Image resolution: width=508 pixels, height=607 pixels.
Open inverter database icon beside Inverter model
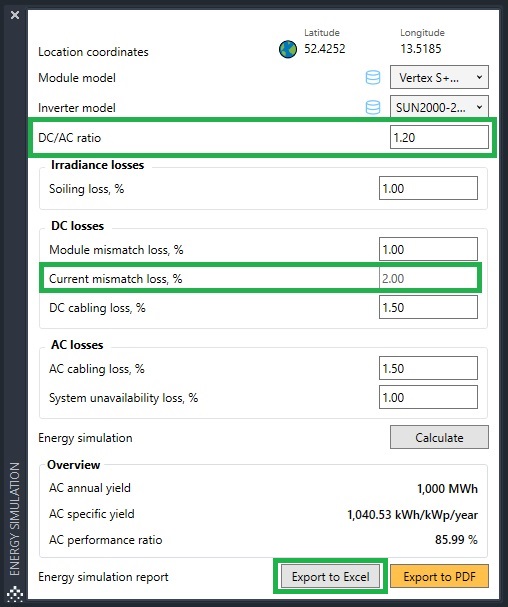pos(373,107)
